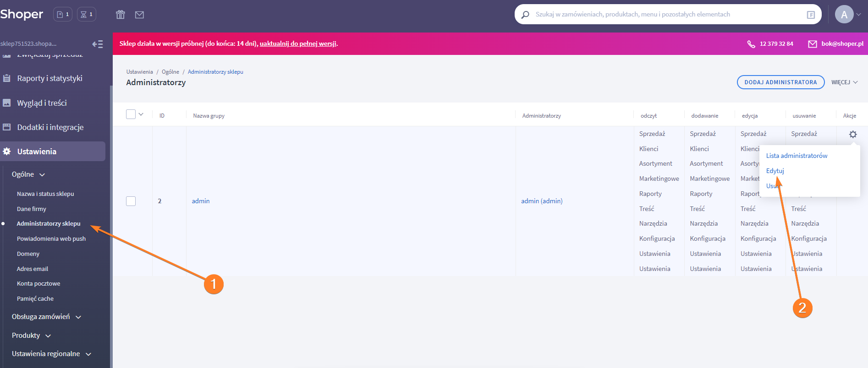Open Raporty i statystyki in sidebar
Image resolution: width=868 pixels, height=368 pixels.
point(50,78)
